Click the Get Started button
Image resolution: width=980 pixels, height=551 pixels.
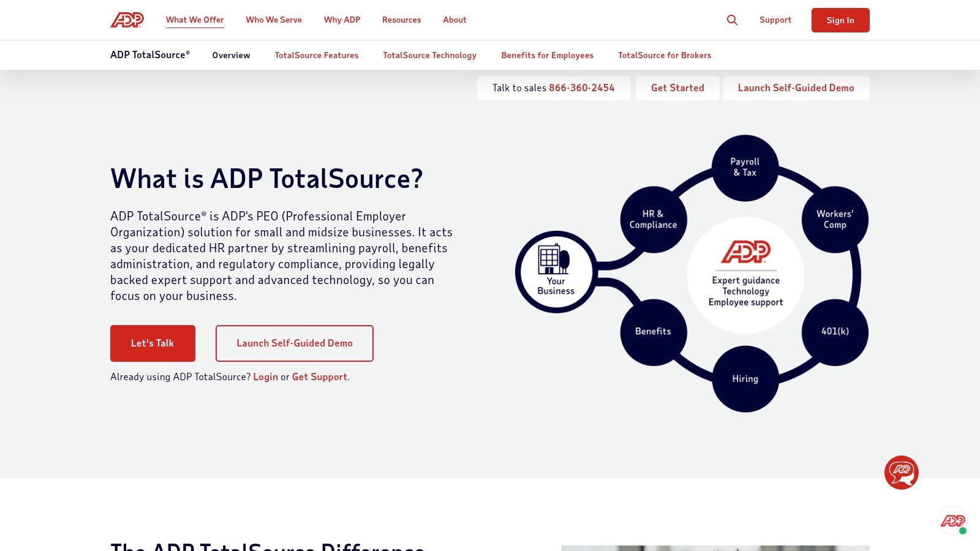tap(677, 88)
